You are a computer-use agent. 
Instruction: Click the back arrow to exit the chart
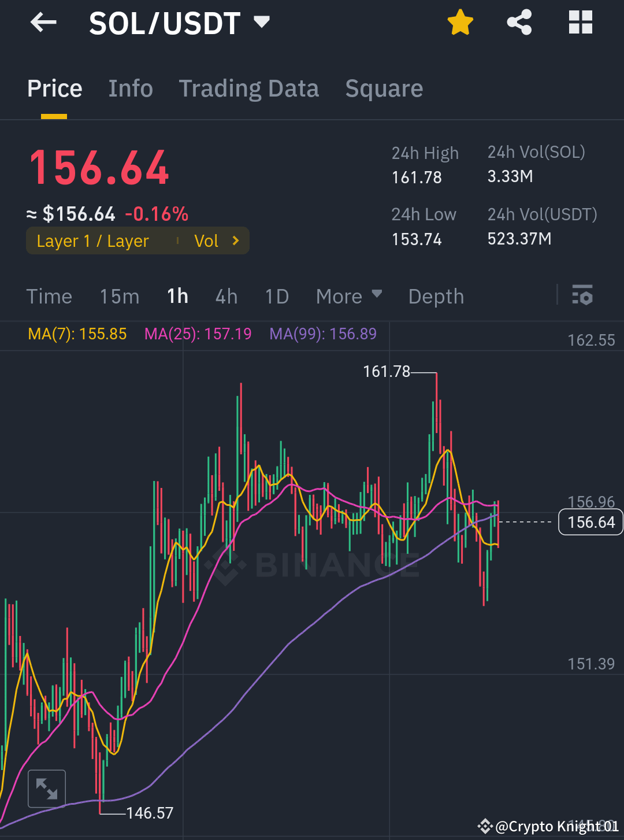coord(43,22)
